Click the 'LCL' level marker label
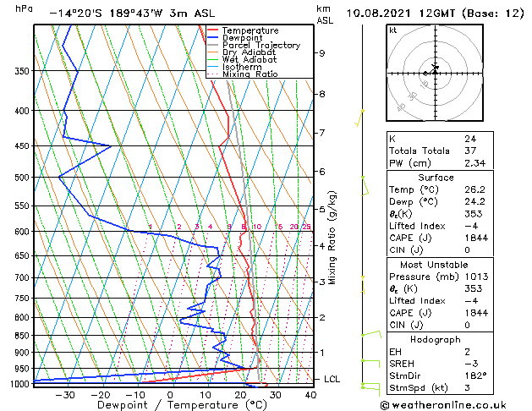This screenshot has height=411, width=532. click(x=332, y=379)
